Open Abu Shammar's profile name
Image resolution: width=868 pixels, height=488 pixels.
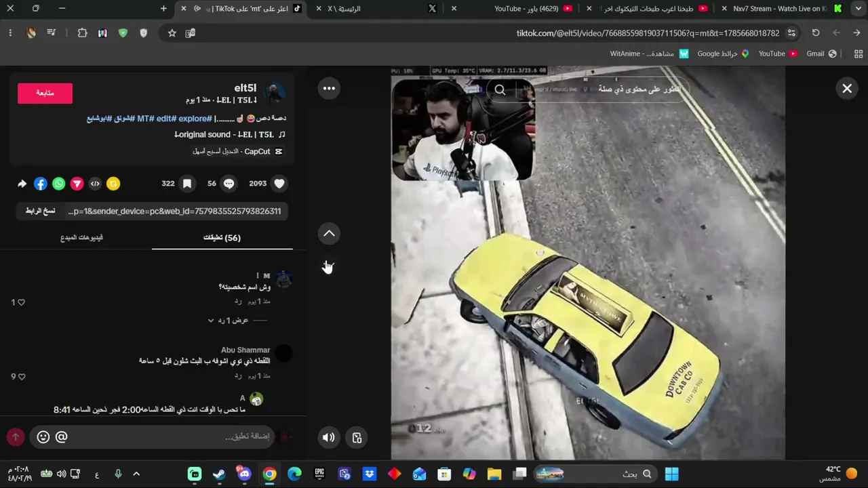tap(245, 350)
